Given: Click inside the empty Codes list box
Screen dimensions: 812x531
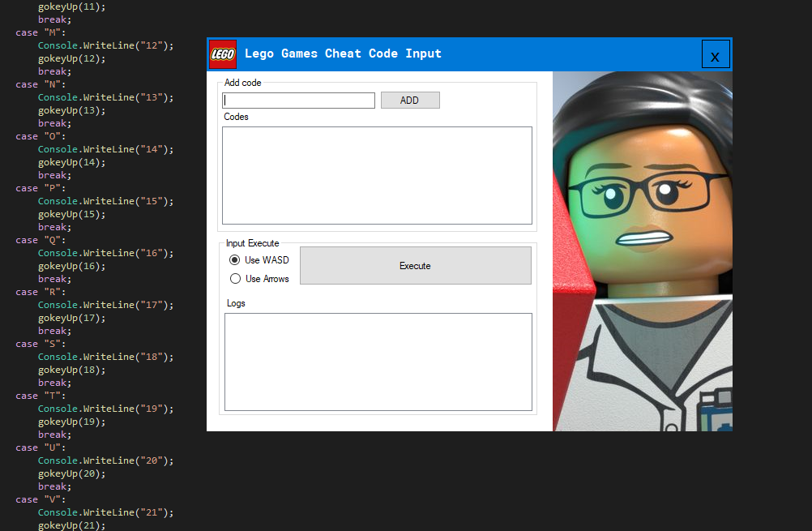Looking at the screenshot, I should click(377, 175).
